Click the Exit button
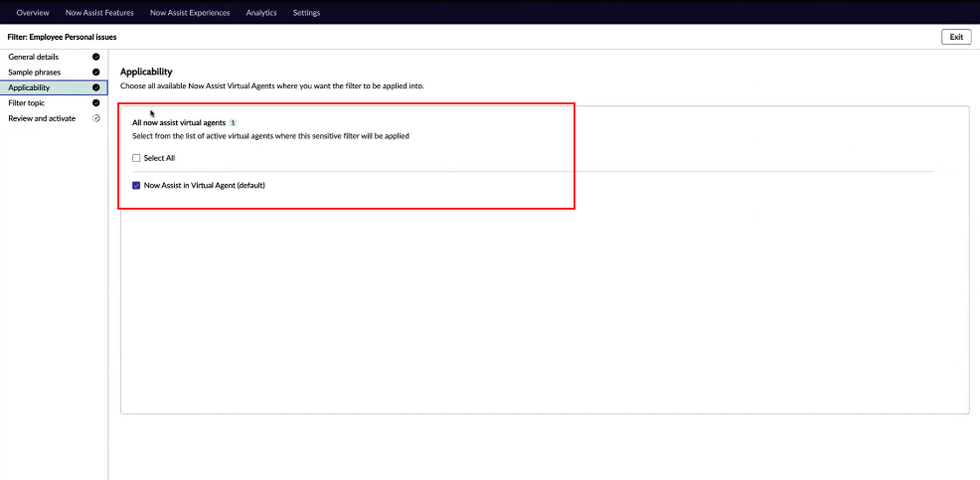 point(956,37)
